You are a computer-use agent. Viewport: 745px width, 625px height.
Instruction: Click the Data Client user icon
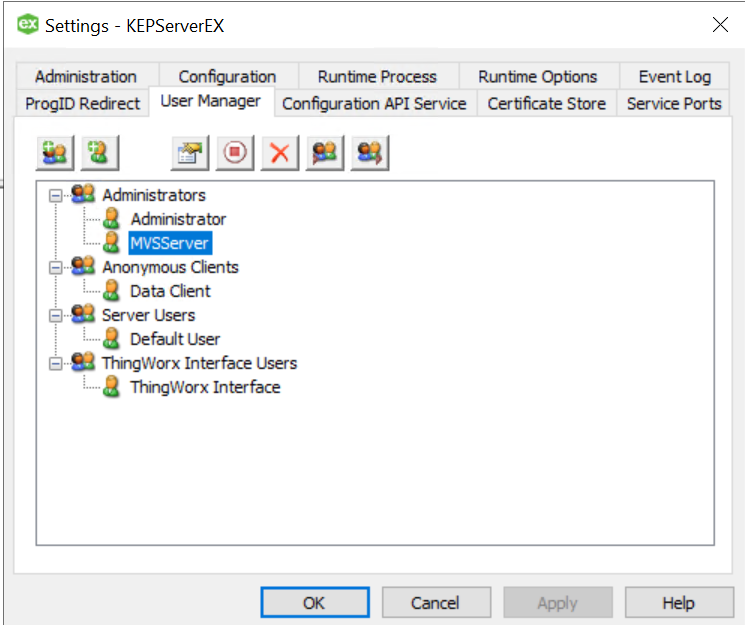click(111, 290)
